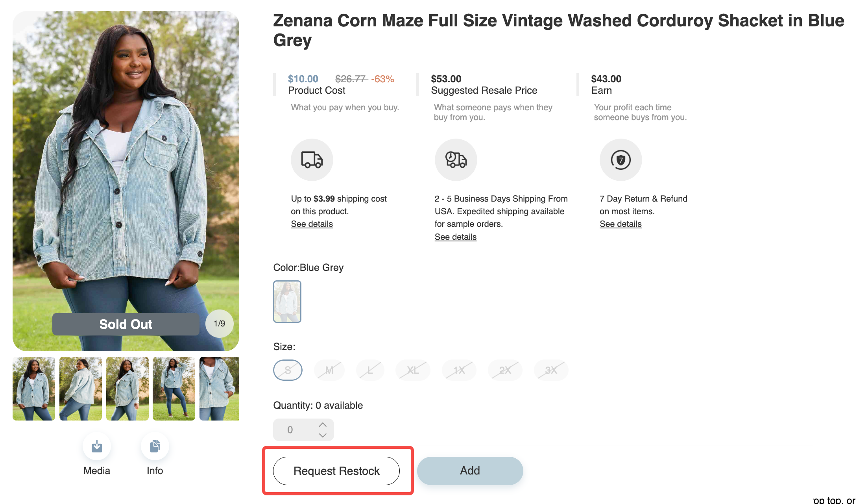Increase quantity with the up arrow
This screenshot has height=504, width=868.
[323, 424]
